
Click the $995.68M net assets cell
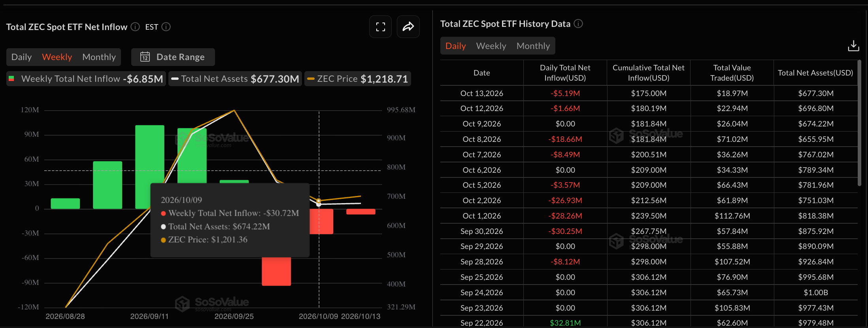[x=815, y=277]
